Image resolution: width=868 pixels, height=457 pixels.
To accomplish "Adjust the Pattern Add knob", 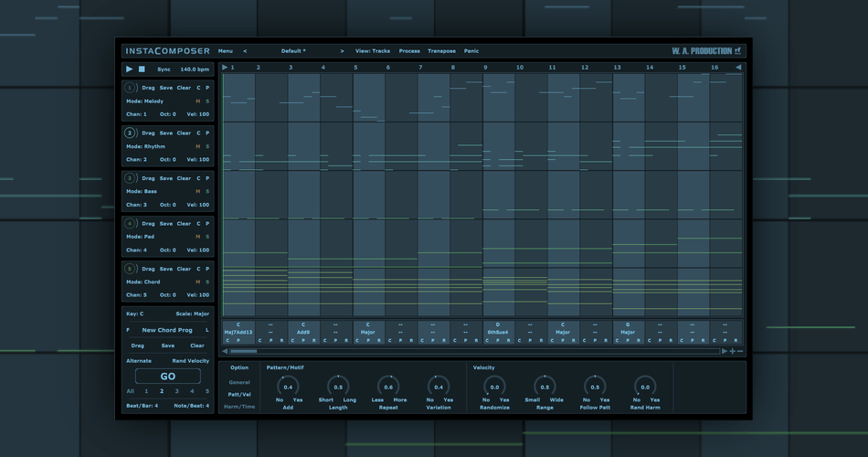I will pyautogui.click(x=288, y=387).
